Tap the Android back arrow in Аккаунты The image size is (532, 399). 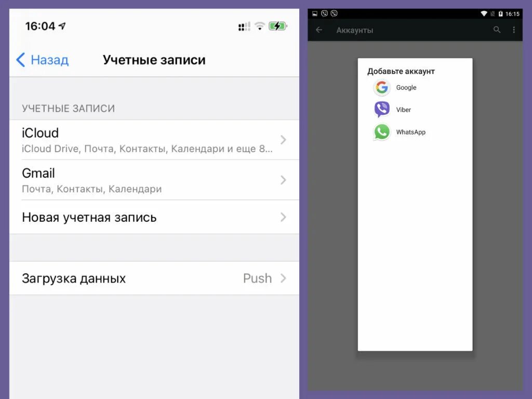pos(319,30)
